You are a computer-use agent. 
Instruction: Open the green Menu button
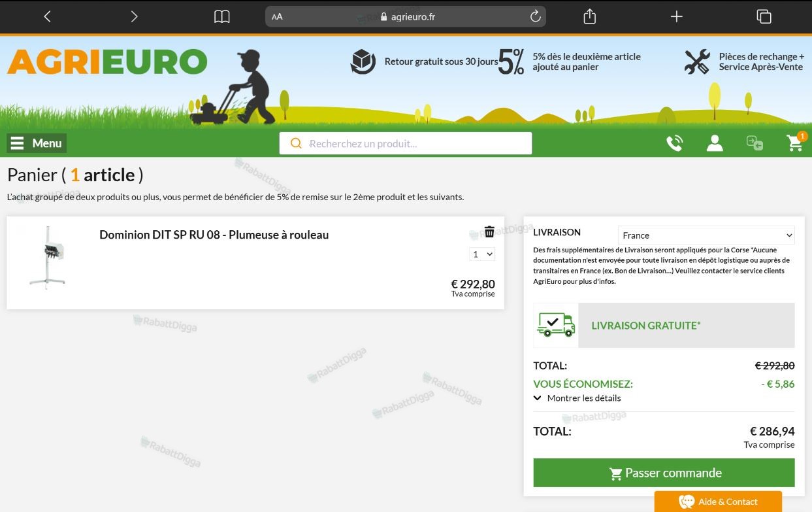coord(37,143)
